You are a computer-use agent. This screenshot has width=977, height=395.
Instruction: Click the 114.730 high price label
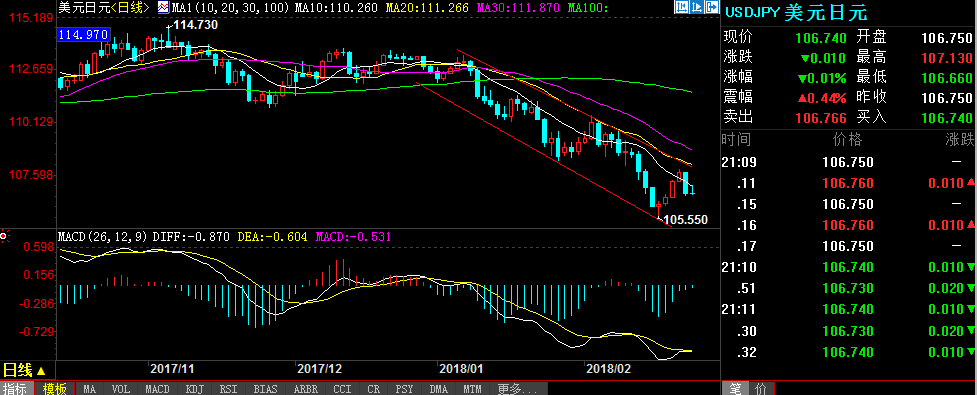tap(195, 24)
